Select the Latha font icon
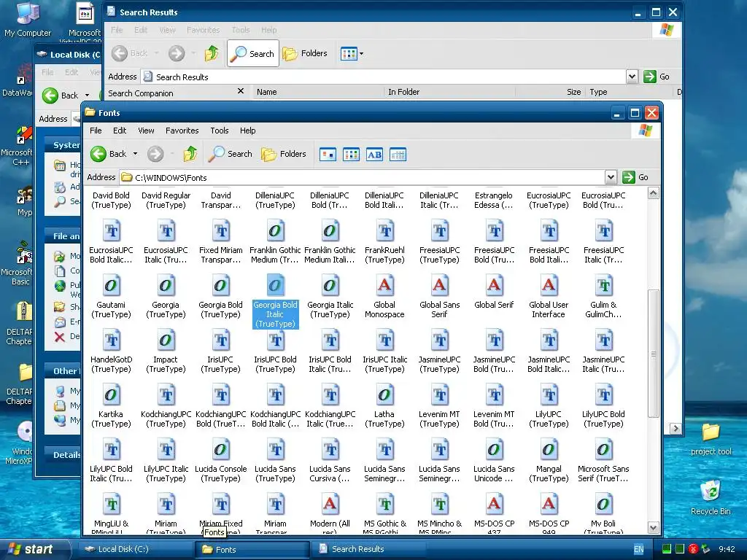Screen dimensions: 747x560 coord(384,395)
